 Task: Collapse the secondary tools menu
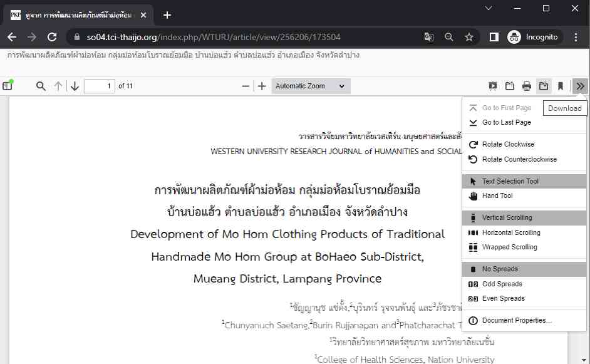(x=580, y=86)
